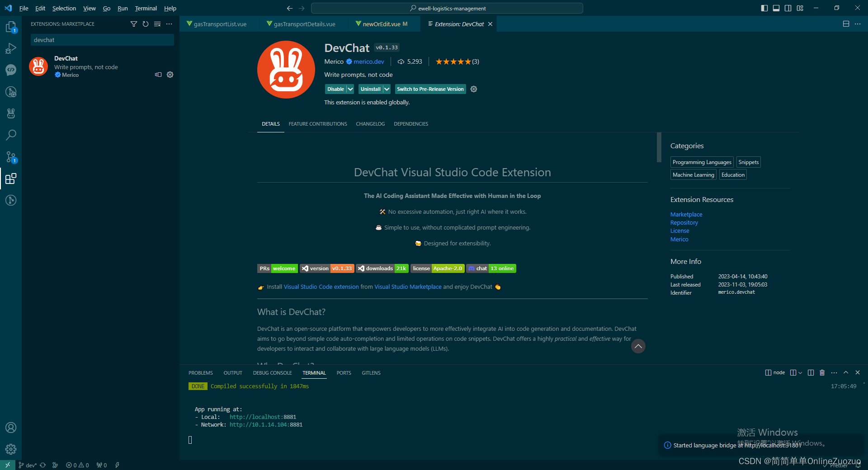Open the Search view in activity bar
868x470 pixels.
pos(11,135)
